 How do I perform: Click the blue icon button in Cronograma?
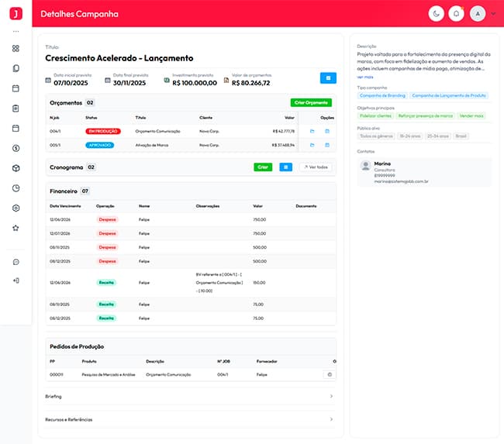tap(286, 167)
